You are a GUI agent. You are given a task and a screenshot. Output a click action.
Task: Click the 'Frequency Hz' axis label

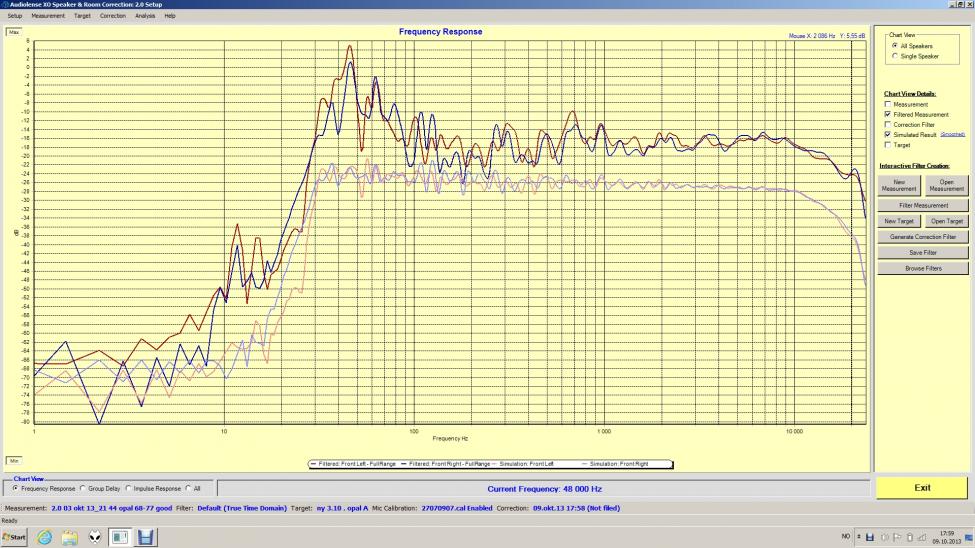pyautogui.click(x=450, y=439)
